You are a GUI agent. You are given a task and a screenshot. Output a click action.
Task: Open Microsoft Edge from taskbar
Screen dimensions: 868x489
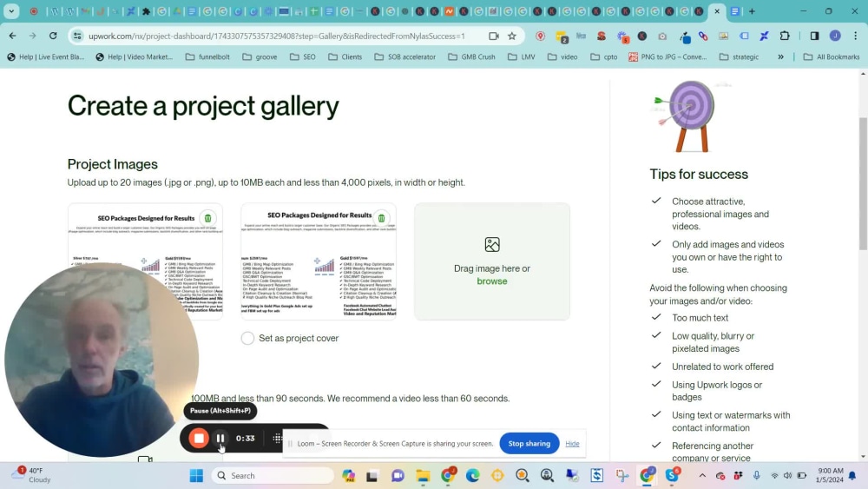[472, 475]
